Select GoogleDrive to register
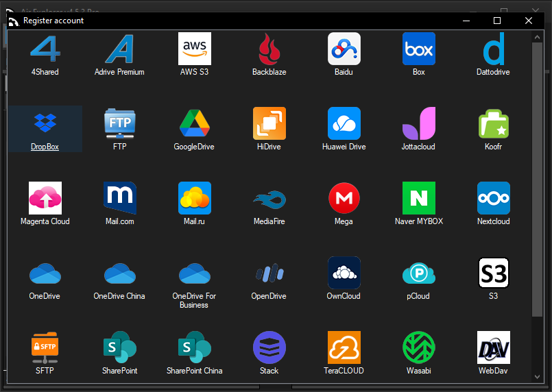This screenshot has width=552, height=392. pyautogui.click(x=195, y=123)
